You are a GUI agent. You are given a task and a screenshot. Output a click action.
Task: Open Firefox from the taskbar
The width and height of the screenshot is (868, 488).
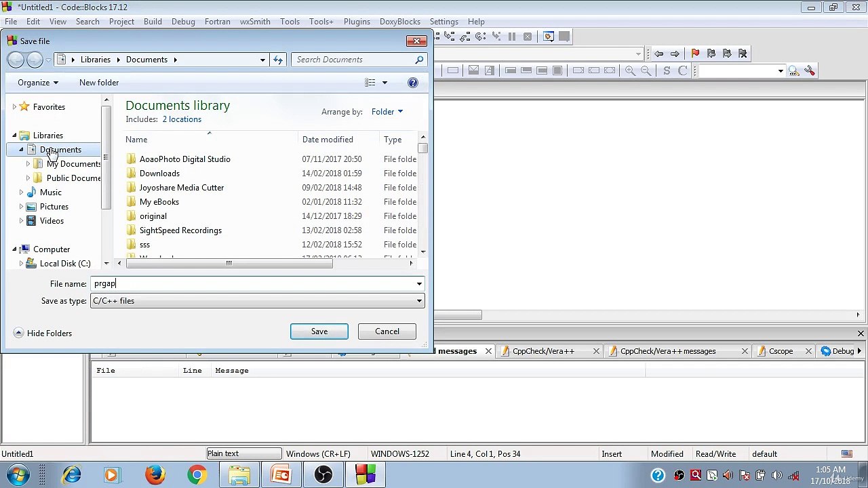155,474
